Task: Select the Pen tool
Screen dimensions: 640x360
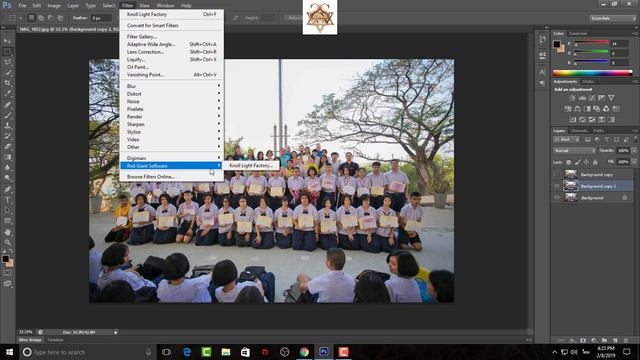Action: point(7,189)
